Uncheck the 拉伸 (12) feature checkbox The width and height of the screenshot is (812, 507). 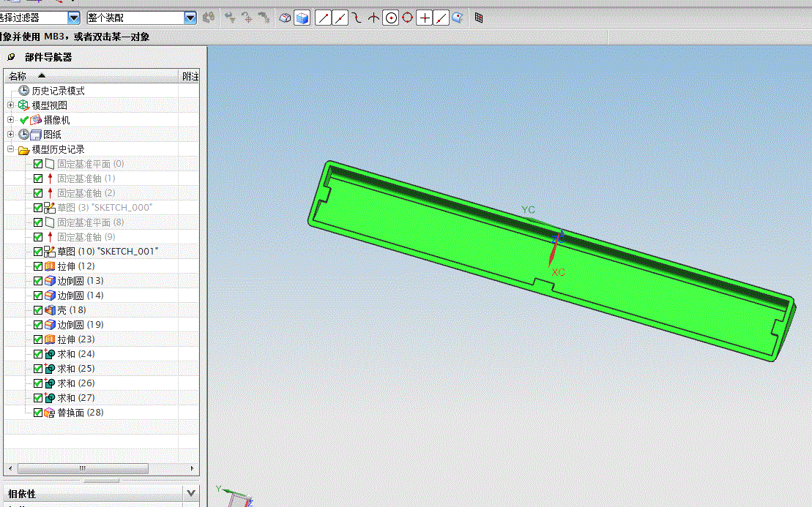click(x=38, y=266)
